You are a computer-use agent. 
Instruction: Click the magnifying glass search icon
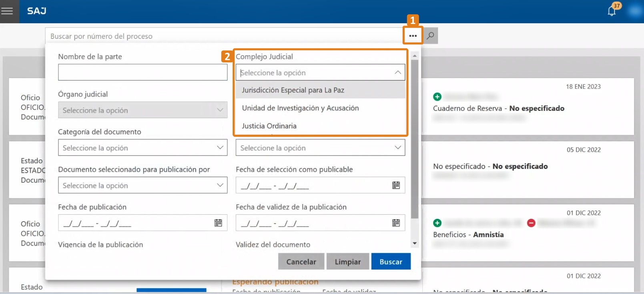pyautogui.click(x=430, y=36)
